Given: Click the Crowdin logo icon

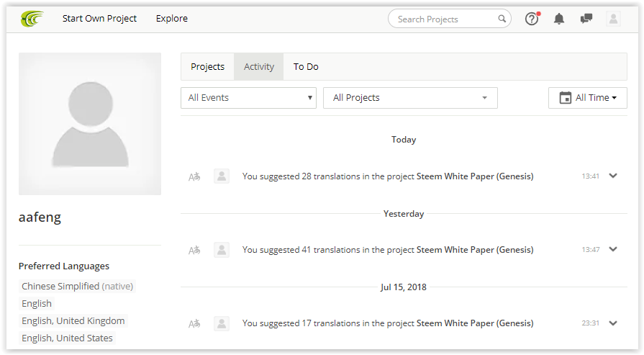Looking at the screenshot, I should click(32, 19).
